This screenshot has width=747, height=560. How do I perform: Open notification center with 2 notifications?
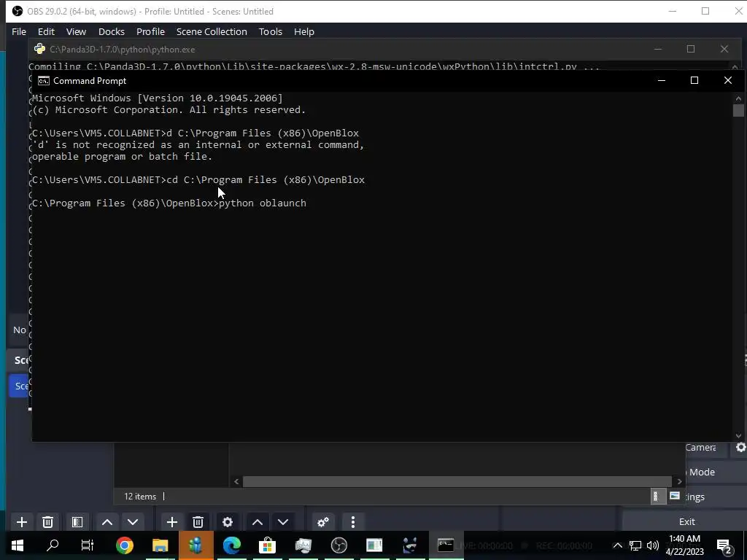point(724,545)
